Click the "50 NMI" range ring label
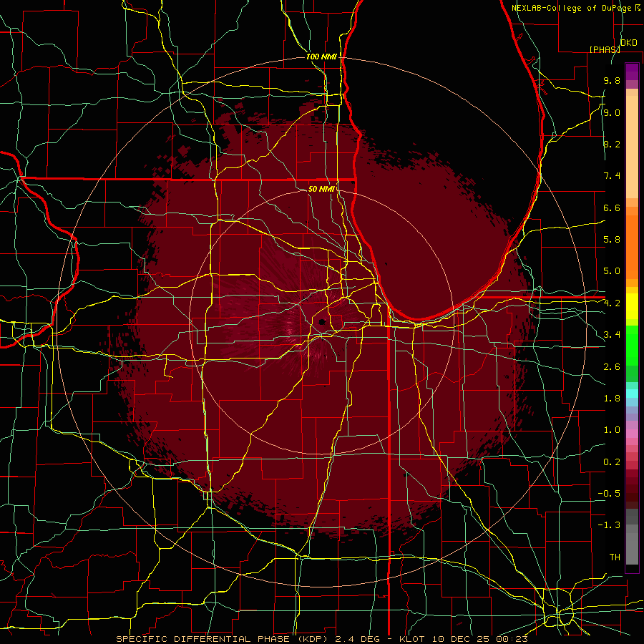The image size is (644, 644). (x=321, y=189)
